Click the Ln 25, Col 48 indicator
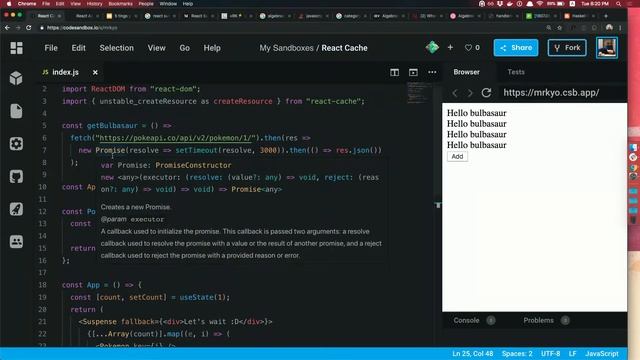 [472, 353]
